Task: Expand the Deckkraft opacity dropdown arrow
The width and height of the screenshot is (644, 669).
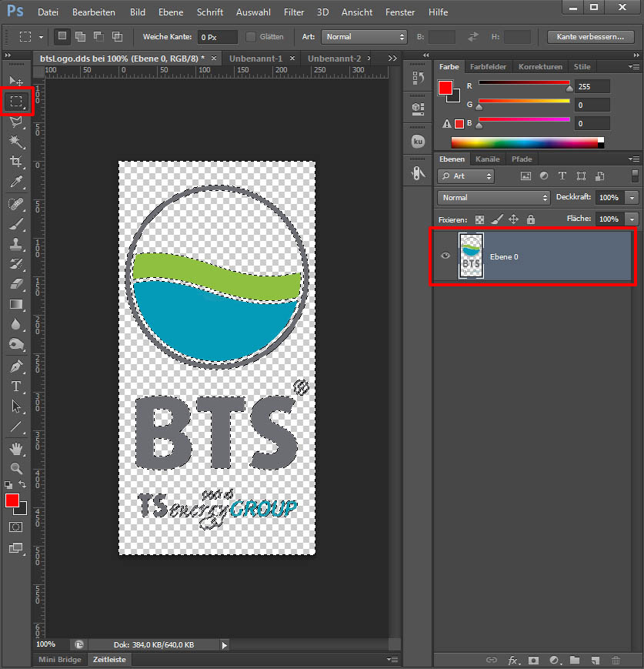Action: click(632, 198)
